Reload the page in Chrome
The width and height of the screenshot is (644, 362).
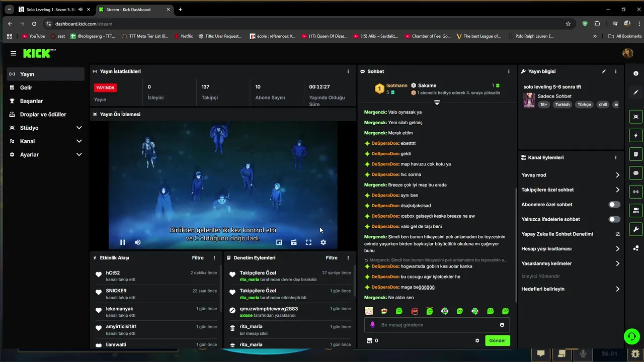(x=34, y=24)
